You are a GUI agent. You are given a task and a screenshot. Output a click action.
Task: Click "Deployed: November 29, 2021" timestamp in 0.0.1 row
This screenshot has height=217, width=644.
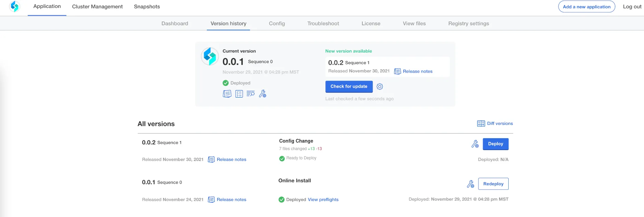(x=458, y=199)
